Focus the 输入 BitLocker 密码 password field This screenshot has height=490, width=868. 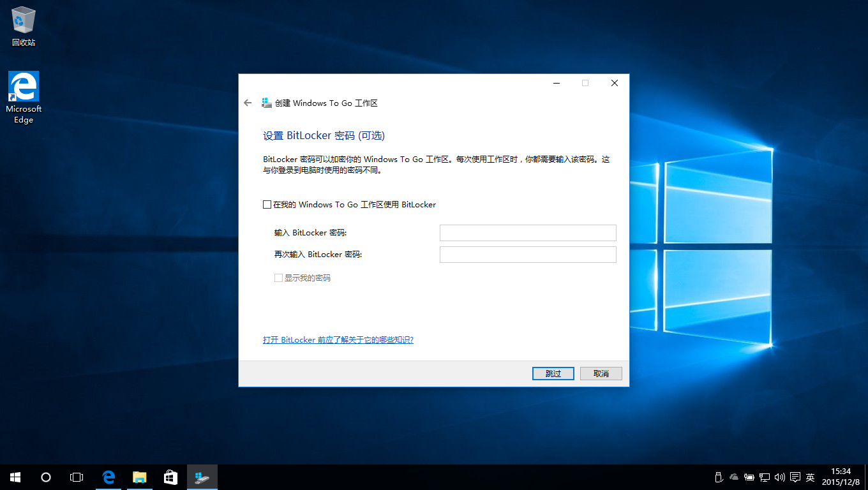tap(528, 233)
